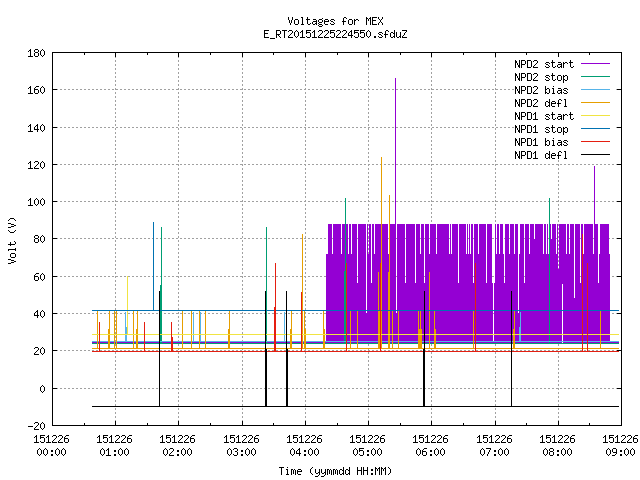The width and height of the screenshot is (640, 480).
Task: Click the y-axis tick value 80
Action: tap(39, 239)
